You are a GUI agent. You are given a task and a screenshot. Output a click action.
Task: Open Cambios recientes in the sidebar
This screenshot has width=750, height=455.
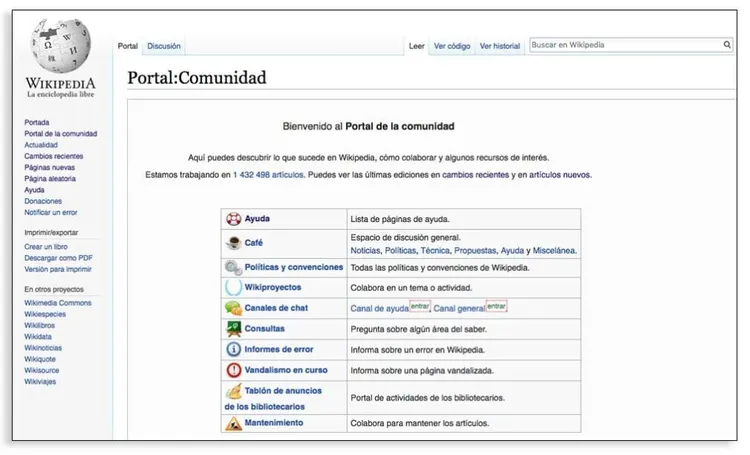coord(54,156)
